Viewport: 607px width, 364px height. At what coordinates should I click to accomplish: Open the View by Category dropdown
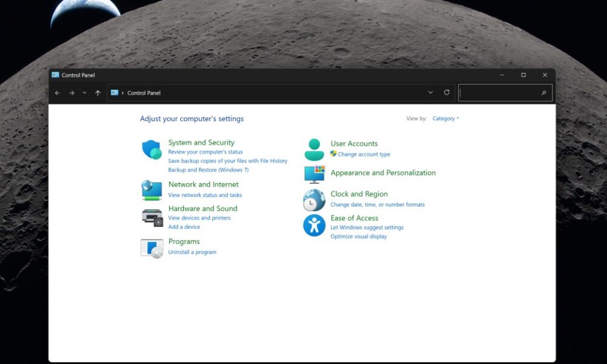[446, 118]
